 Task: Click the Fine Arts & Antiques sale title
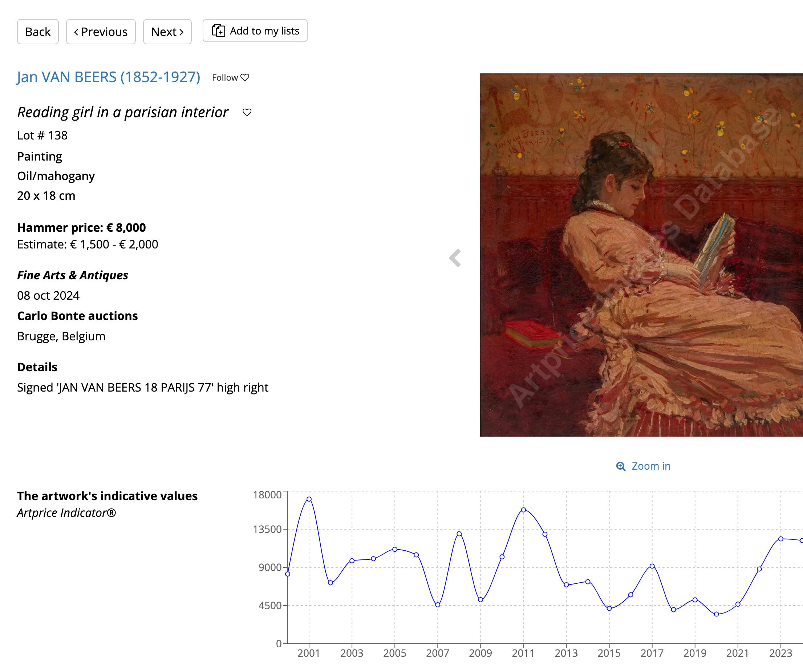click(x=73, y=275)
